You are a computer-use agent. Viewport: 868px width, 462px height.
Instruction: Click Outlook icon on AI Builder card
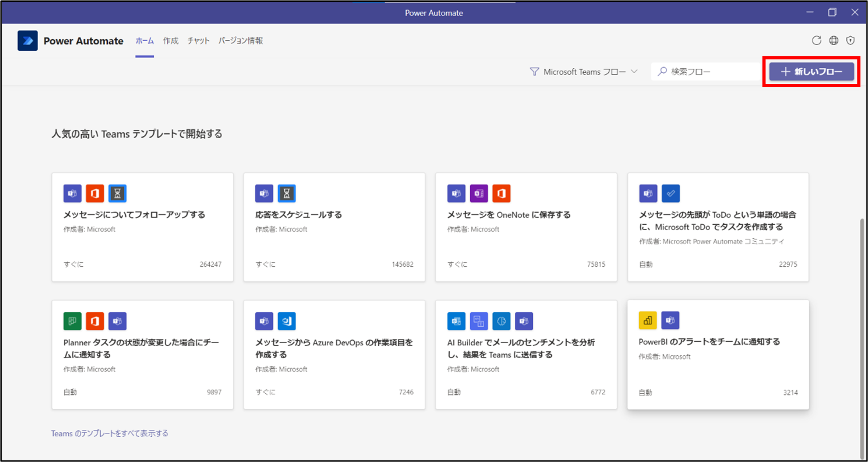coord(456,321)
